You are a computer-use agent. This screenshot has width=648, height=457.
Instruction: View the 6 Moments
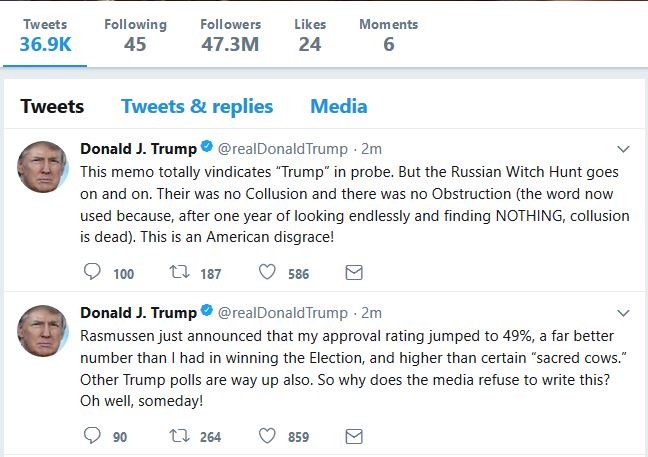tap(387, 34)
